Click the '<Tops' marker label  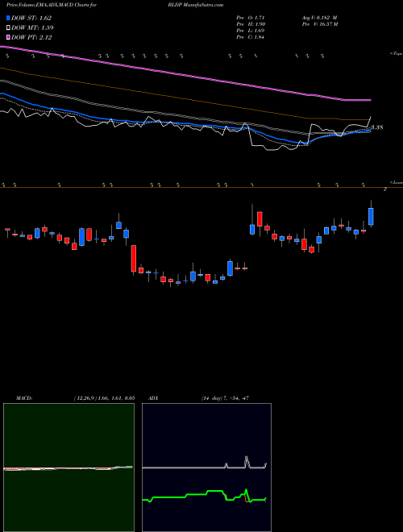397,54
